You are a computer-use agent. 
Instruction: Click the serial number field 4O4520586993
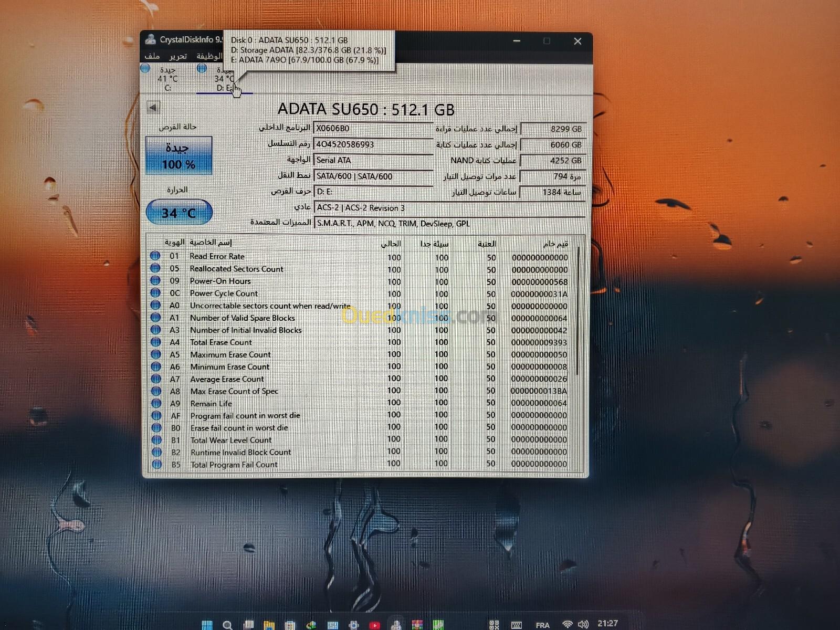click(373, 144)
